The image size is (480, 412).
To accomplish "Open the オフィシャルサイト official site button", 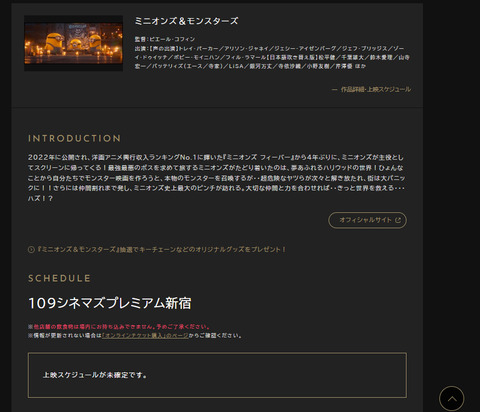I will [367, 220].
